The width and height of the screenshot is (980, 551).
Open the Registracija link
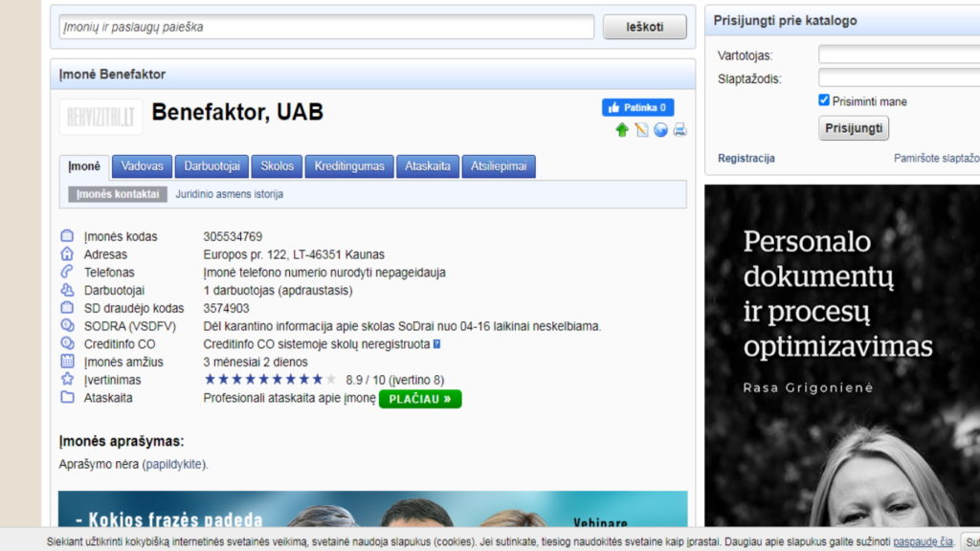pos(746,159)
